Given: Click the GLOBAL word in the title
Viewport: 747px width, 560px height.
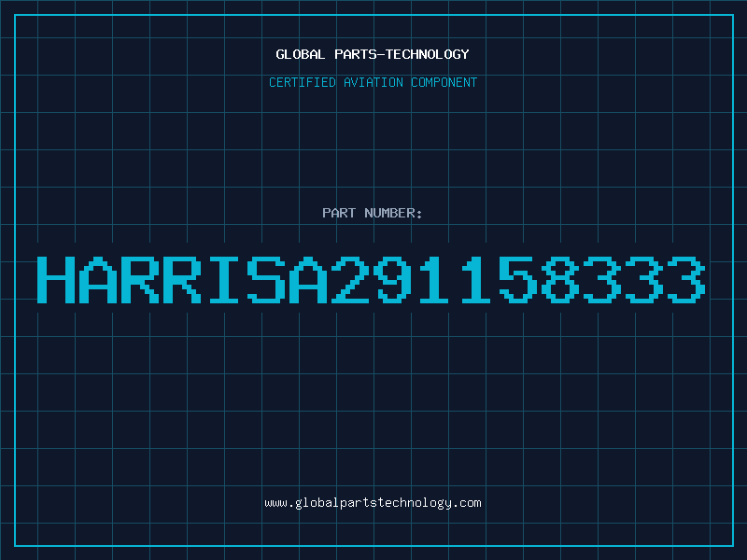Looking at the screenshot, I should tap(300, 54).
